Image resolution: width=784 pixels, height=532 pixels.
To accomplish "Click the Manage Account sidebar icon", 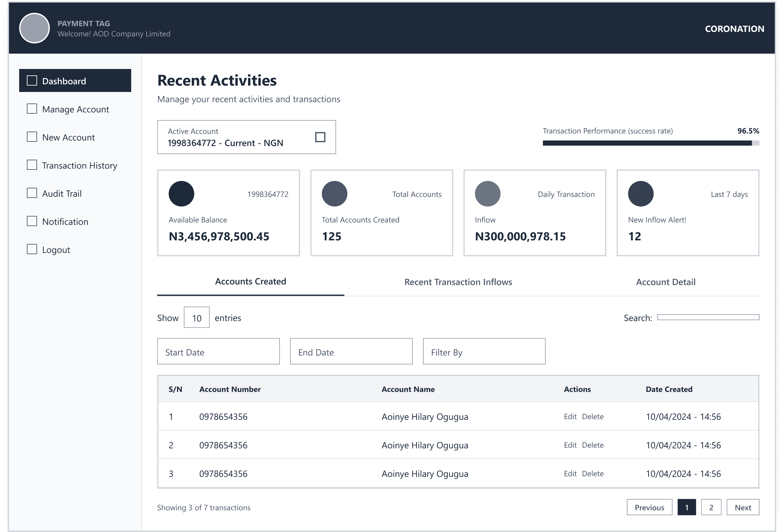I will [32, 109].
